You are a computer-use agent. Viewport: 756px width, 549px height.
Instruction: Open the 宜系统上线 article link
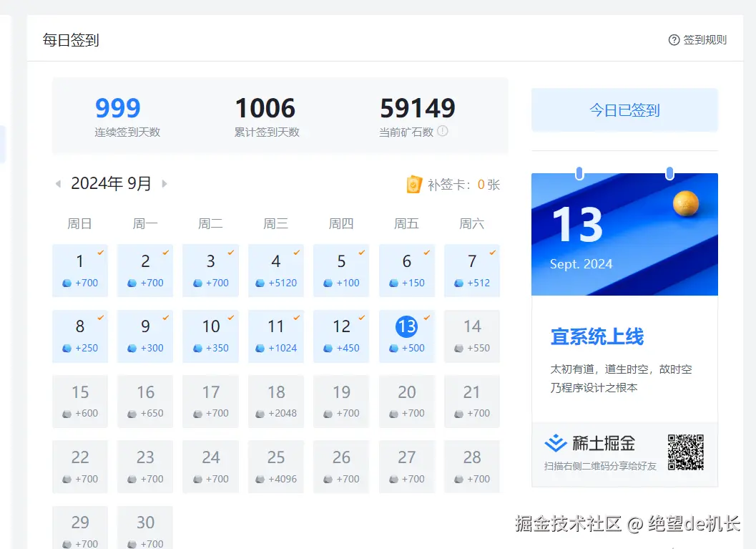(598, 336)
